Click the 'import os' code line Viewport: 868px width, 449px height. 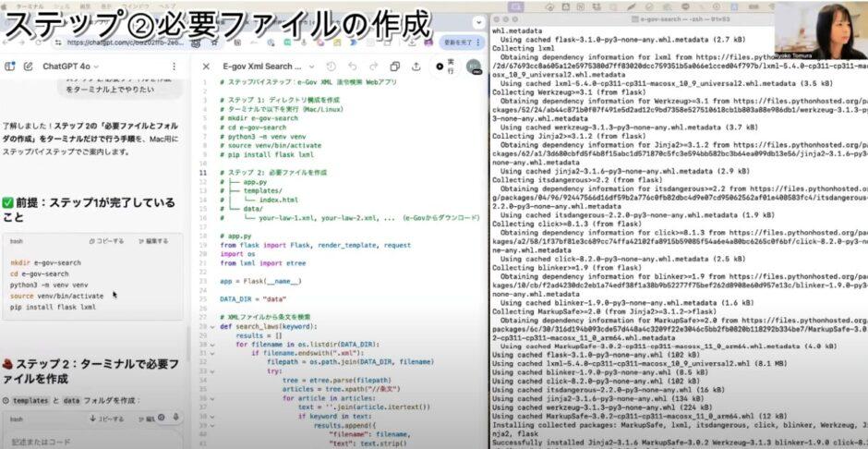coord(237,254)
